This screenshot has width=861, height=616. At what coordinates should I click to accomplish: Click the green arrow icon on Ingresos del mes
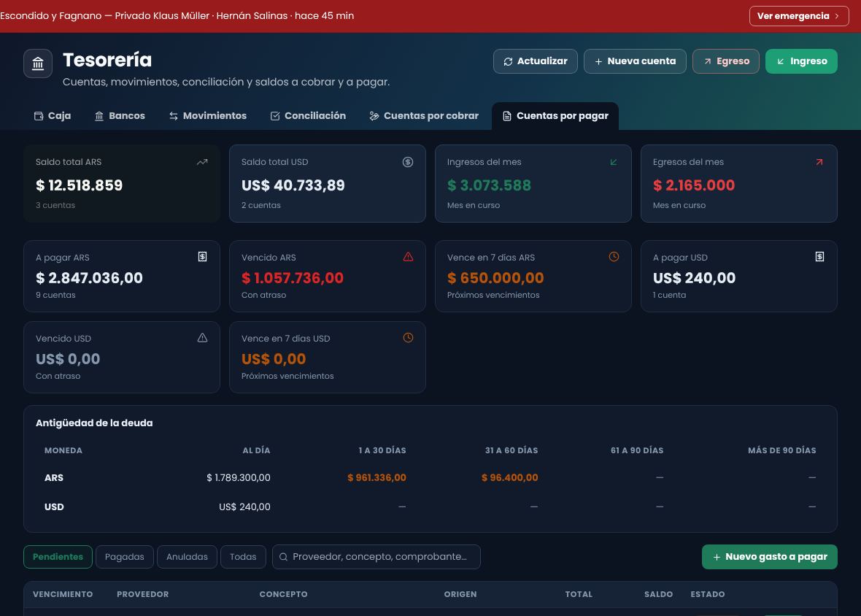click(x=614, y=162)
